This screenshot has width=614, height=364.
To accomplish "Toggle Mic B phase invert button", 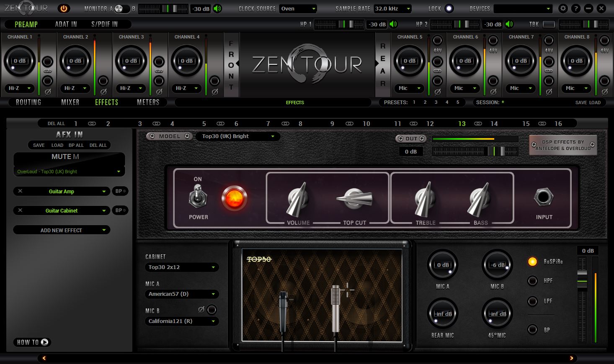I will [212, 310].
